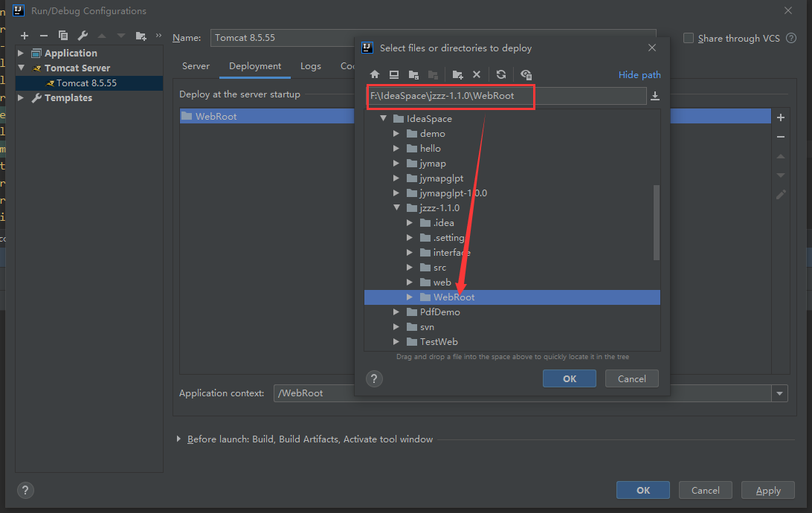Image resolution: width=812 pixels, height=513 pixels.
Task: Copy configuration icon in left toolbar
Action: click(x=63, y=36)
